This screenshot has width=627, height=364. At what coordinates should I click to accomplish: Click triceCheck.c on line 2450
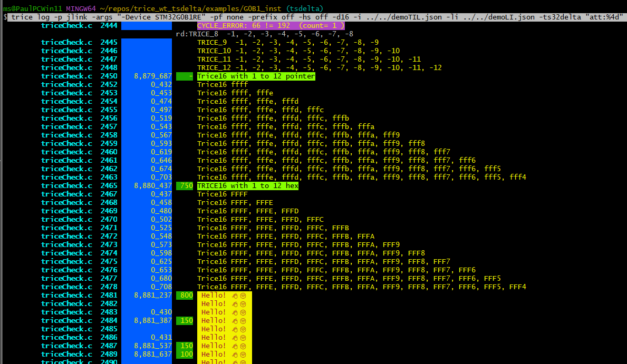click(66, 76)
